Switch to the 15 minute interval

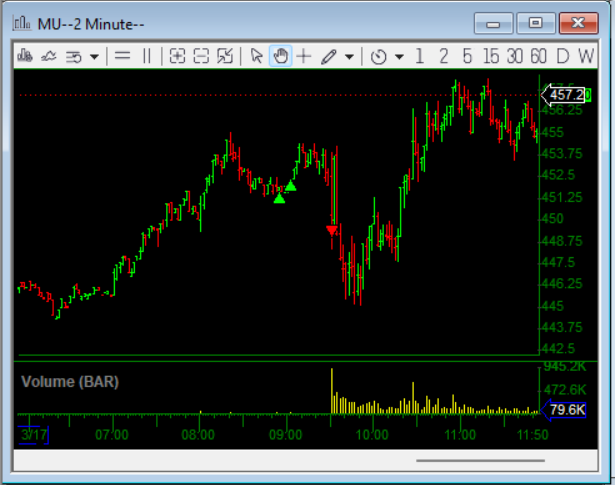tap(491, 56)
